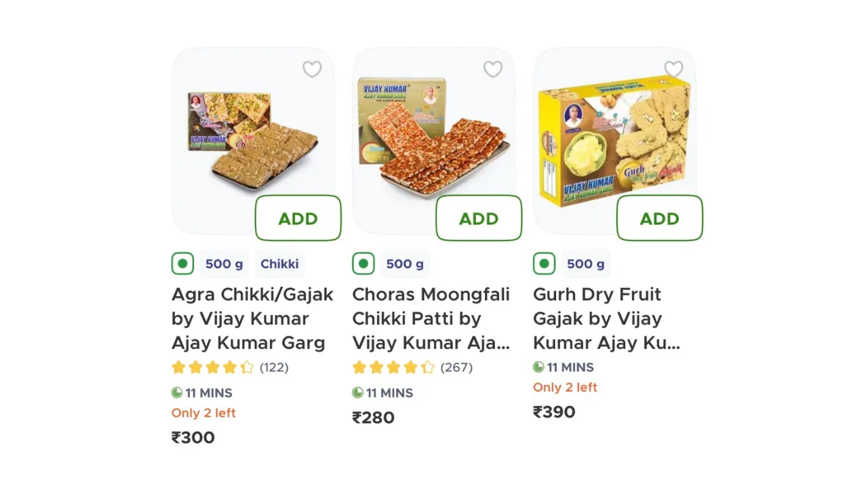Open Gurh Dry Fruit Gajak product title
The width and height of the screenshot is (868, 488).
[x=607, y=319]
